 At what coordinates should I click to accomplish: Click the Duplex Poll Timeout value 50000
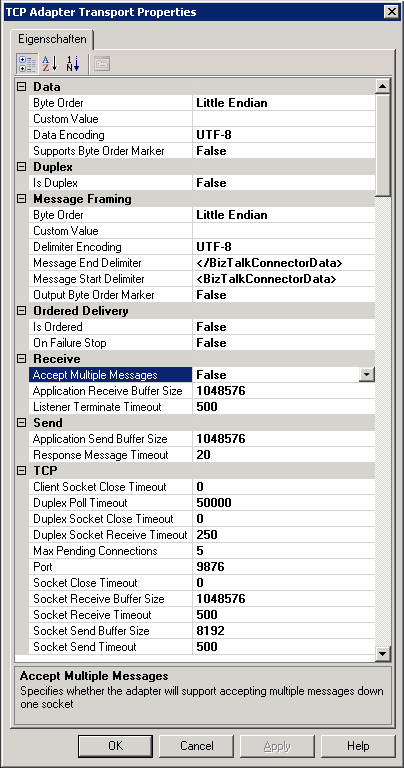tap(284, 503)
